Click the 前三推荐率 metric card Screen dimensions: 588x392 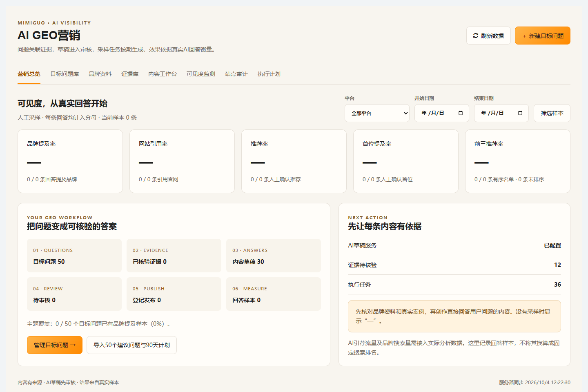(518, 161)
